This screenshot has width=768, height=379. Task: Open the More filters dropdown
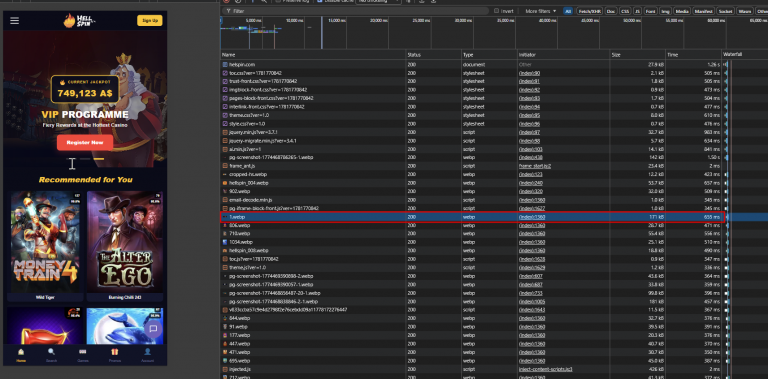pyautogui.click(x=541, y=11)
